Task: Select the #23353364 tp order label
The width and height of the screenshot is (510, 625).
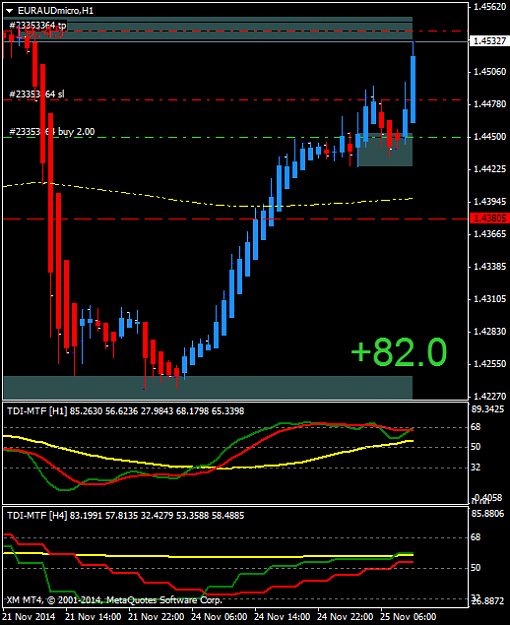Action: [x=38, y=26]
